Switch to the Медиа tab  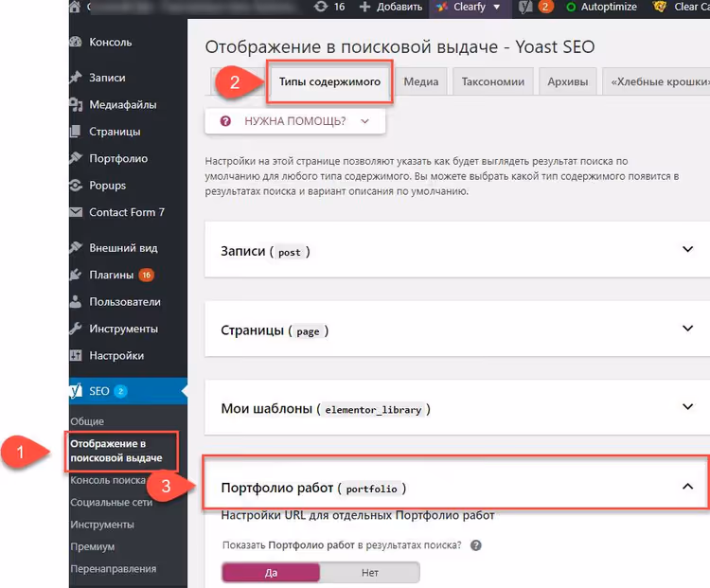coord(421,81)
